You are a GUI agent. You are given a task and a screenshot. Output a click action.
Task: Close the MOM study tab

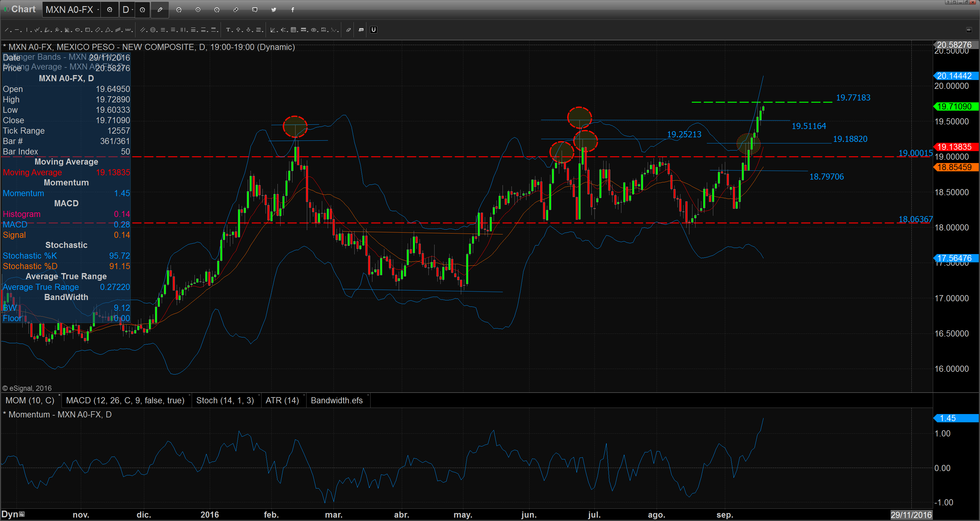(x=59, y=395)
